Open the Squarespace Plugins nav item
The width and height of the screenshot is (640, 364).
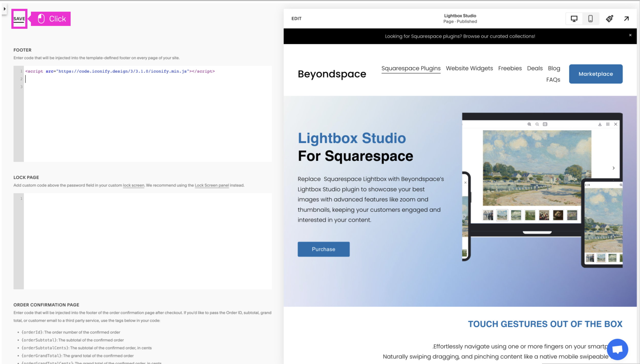[x=411, y=68]
